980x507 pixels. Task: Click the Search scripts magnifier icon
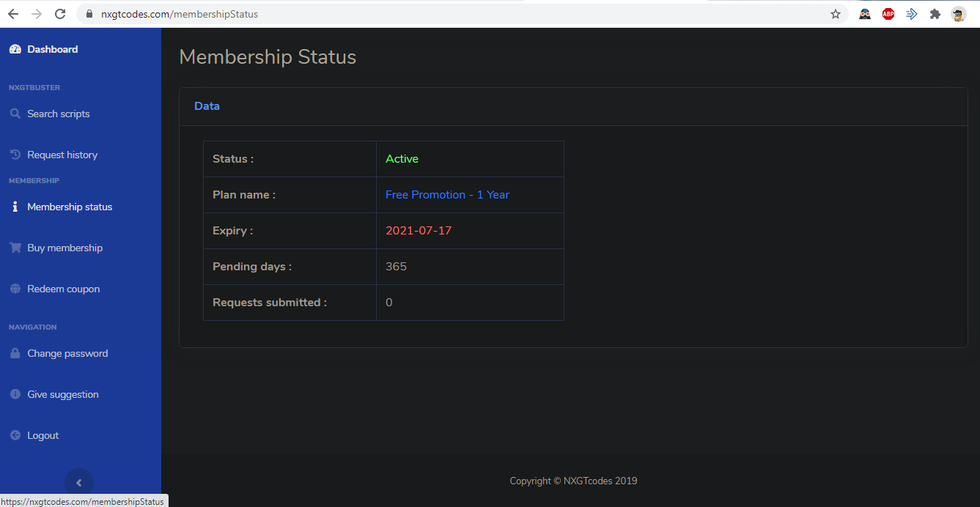tap(15, 114)
